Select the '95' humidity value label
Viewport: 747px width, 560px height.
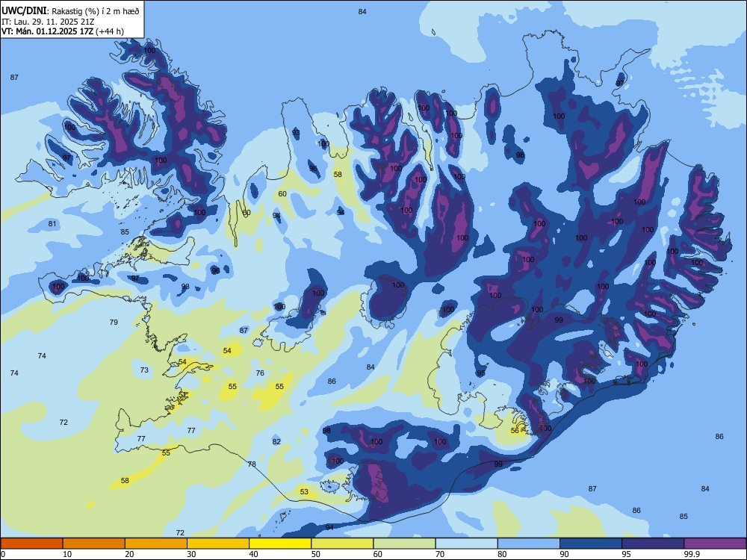coord(481,373)
